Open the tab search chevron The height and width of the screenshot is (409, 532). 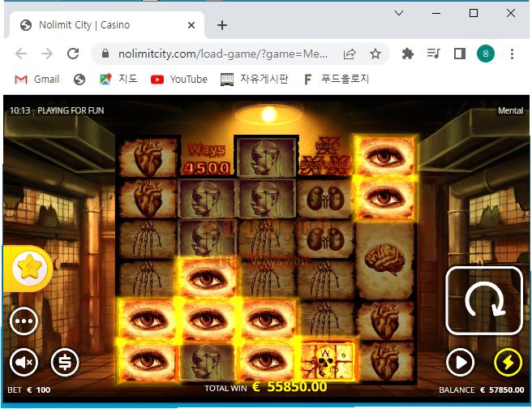tap(399, 13)
